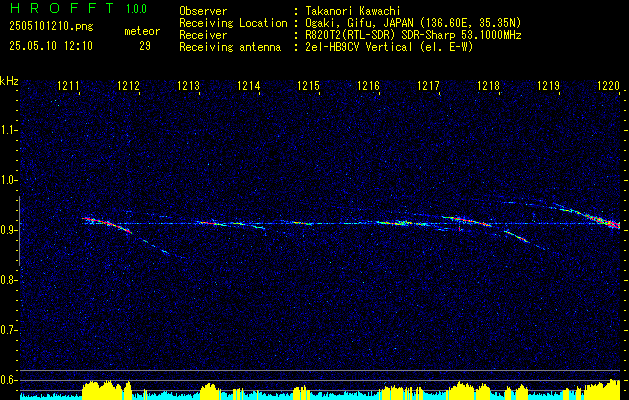Click the 1219 time axis label
The width and height of the screenshot is (629, 400).
click(548, 85)
